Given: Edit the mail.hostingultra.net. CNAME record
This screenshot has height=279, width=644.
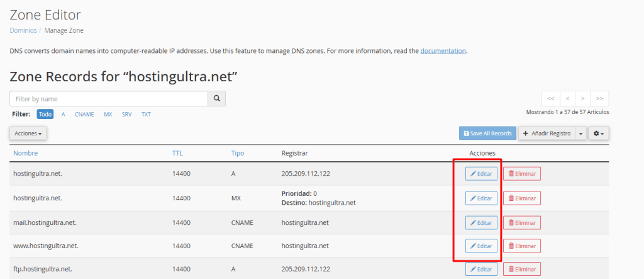Looking at the screenshot, I should pos(481,222).
